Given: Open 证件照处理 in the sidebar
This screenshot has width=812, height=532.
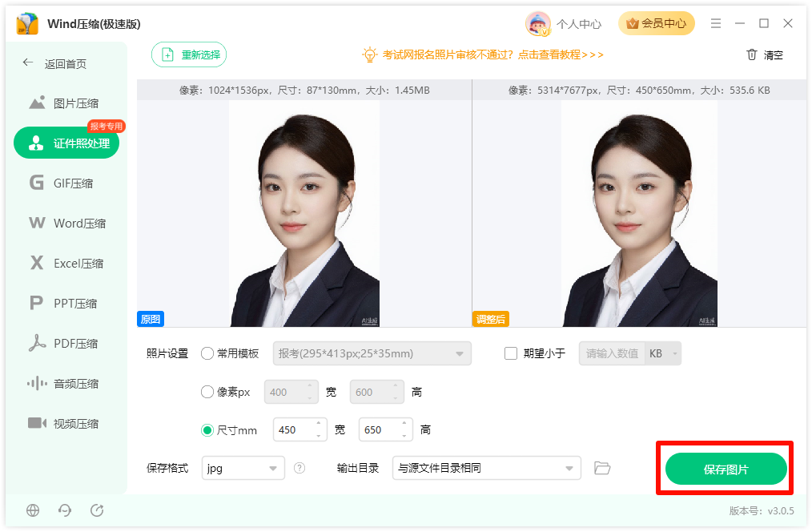Looking at the screenshot, I should [x=66, y=143].
